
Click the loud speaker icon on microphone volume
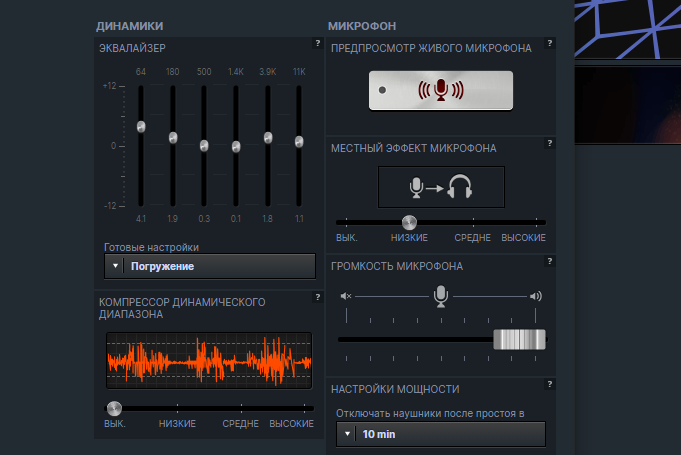pos(536,296)
